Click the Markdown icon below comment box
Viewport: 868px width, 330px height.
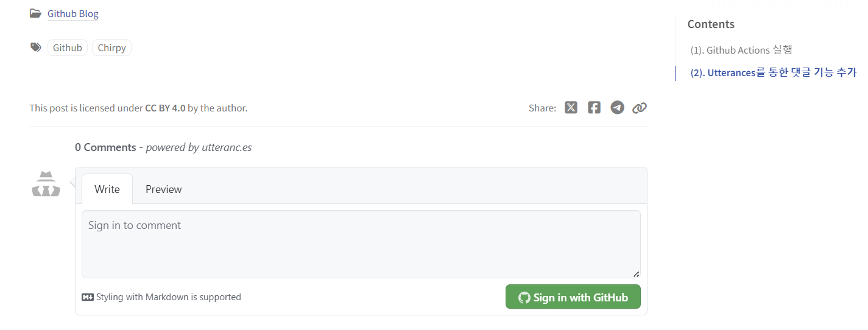click(87, 297)
